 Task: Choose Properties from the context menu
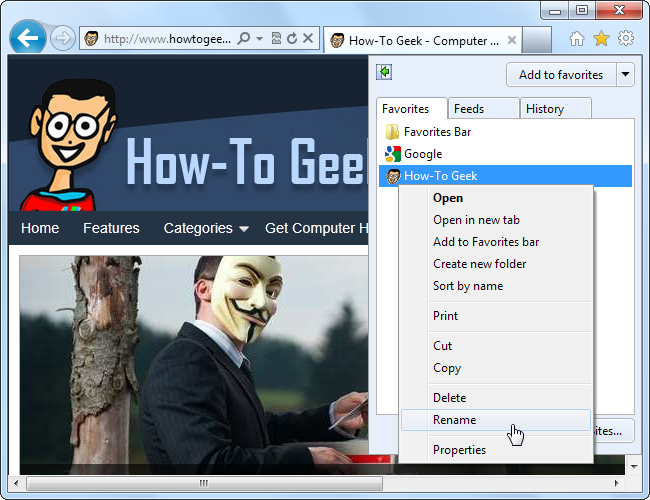click(497, 450)
